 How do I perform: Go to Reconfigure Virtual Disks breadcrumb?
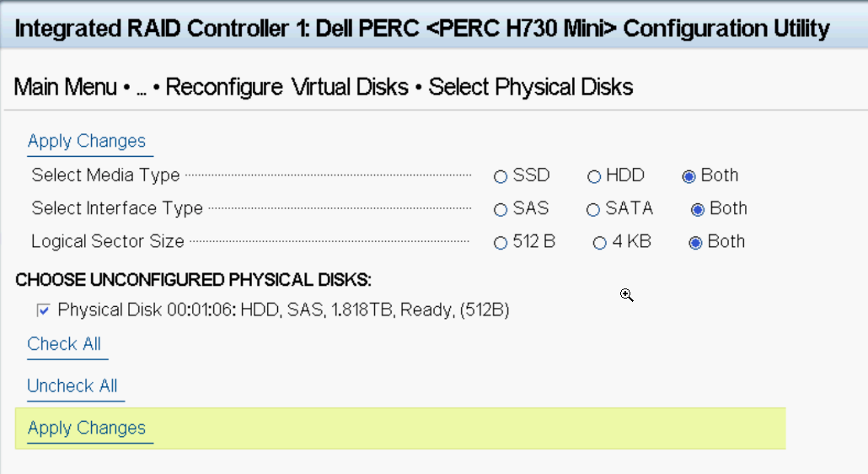[x=287, y=87]
